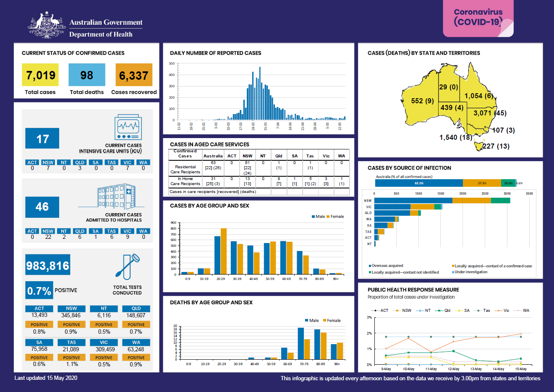Click the map label 552 (9) for WA
The image size is (554, 392).
pos(423,101)
